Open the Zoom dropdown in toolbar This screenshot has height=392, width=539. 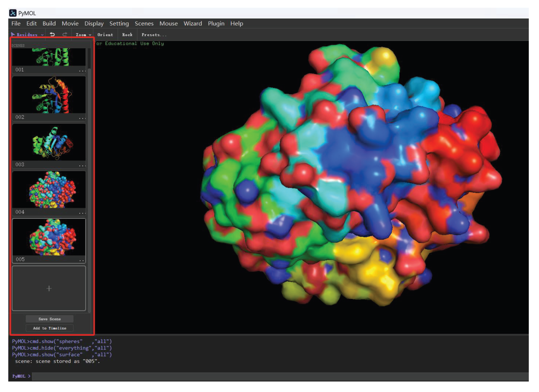pos(83,35)
